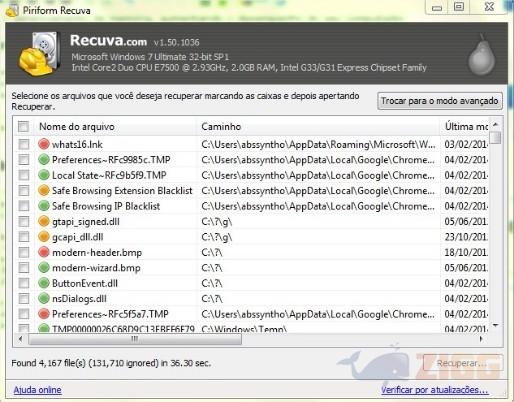Sort by Caminho column header
Screen dimensions: 514x402
[319, 127]
